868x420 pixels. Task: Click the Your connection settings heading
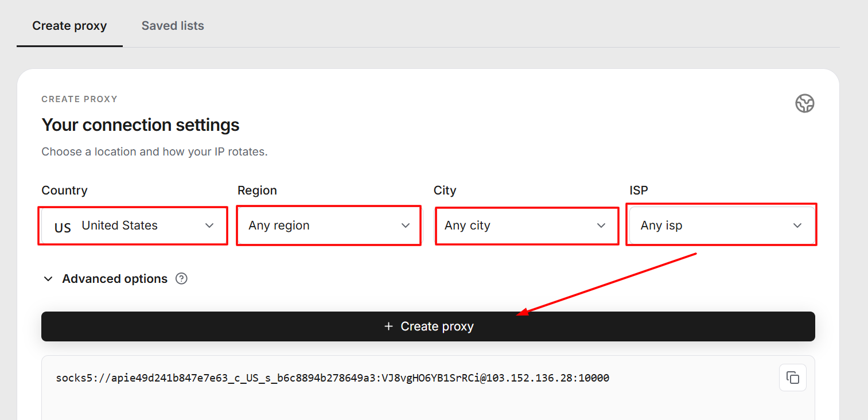click(141, 125)
